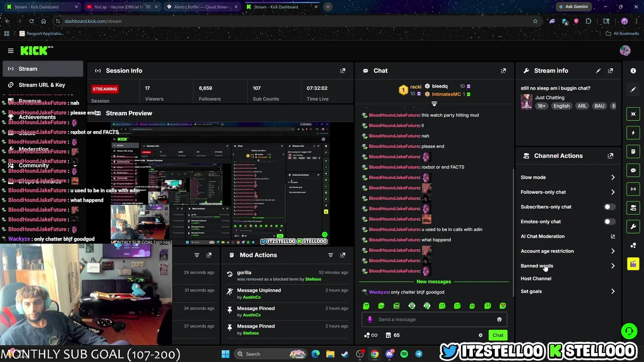Edit stream info with pencil icon
Screen dimensions: 644x362
pyautogui.click(x=598, y=71)
